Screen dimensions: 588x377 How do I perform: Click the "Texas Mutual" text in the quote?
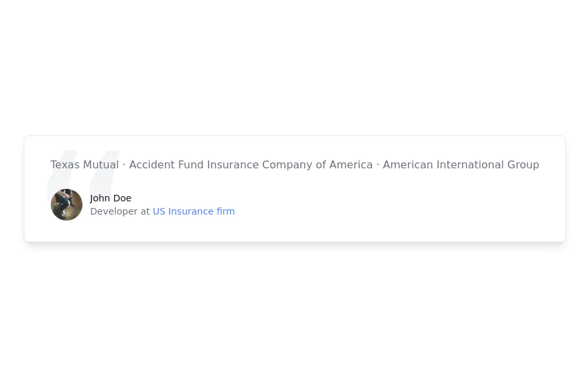pos(84,164)
